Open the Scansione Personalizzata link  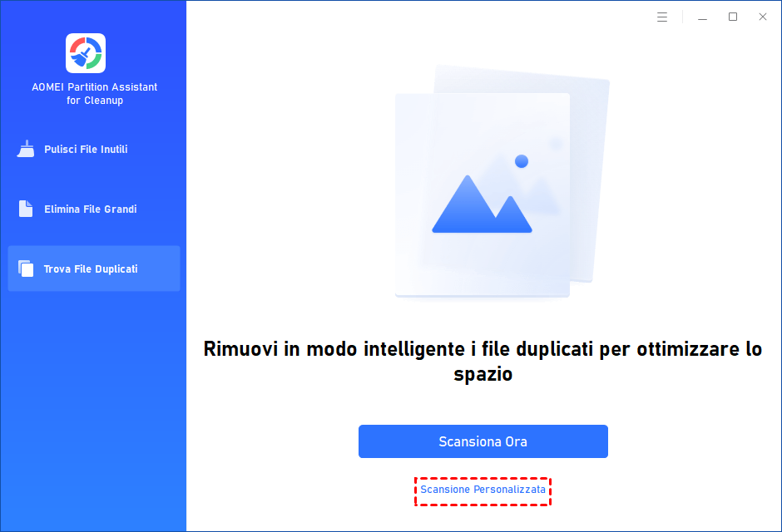tap(483, 490)
